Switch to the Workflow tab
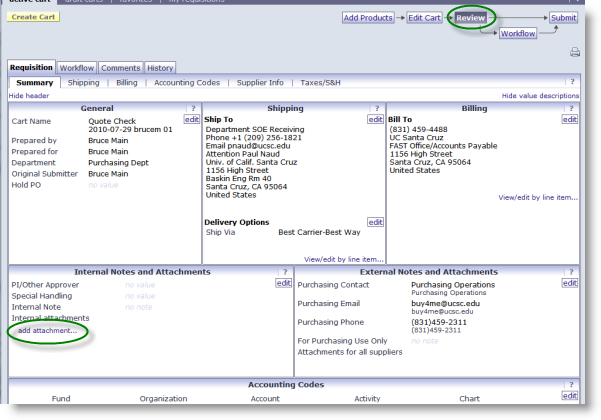Image resolution: width=601 pixels, height=420 pixels. [77, 68]
